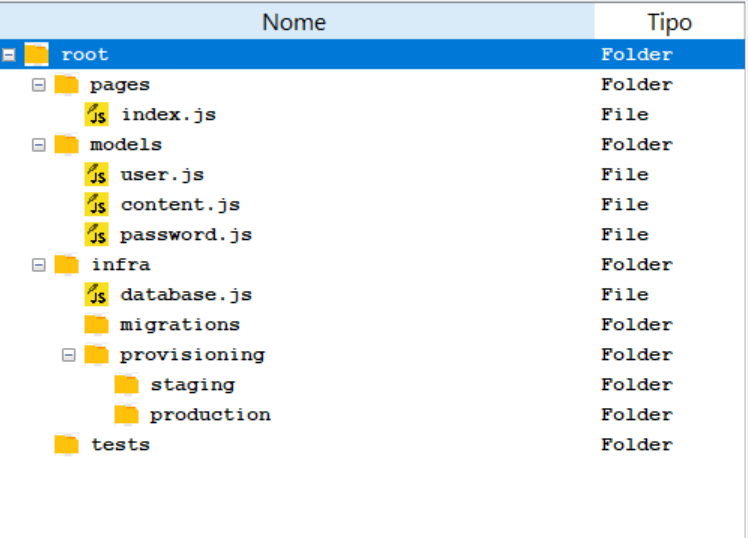Select the tests folder name
The image size is (748, 538).
click(x=120, y=444)
